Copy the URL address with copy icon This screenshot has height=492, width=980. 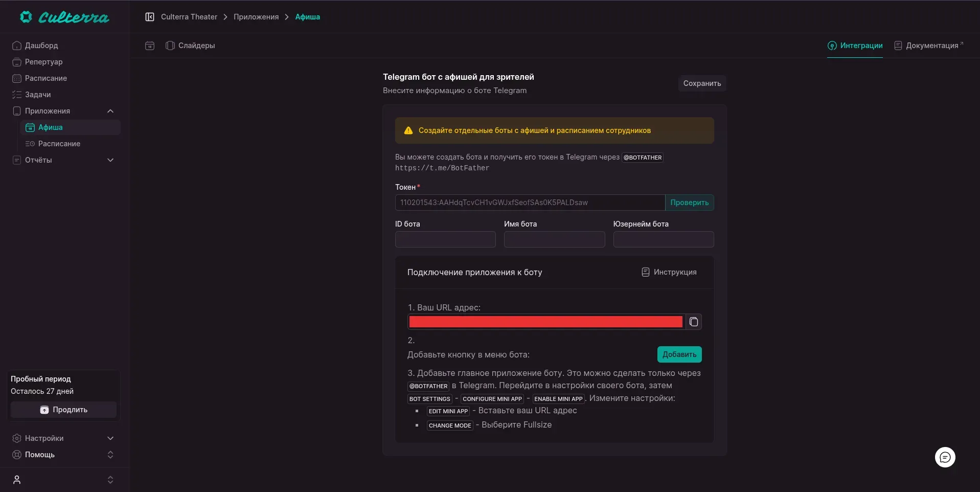click(694, 322)
